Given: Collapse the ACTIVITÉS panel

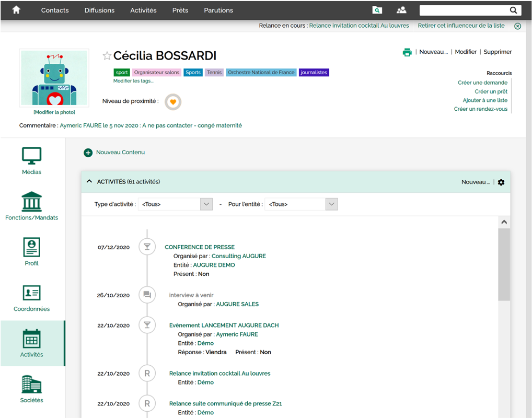Looking at the screenshot, I should tap(89, 182).
